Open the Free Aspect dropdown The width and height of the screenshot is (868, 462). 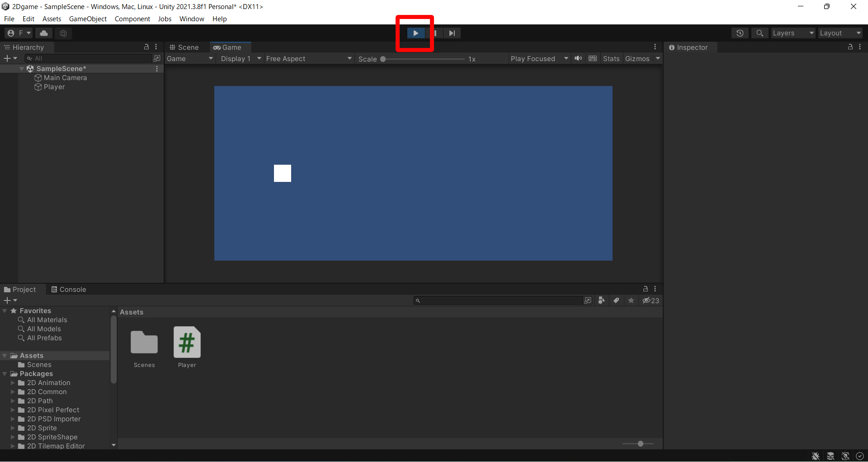pos(309,58)
